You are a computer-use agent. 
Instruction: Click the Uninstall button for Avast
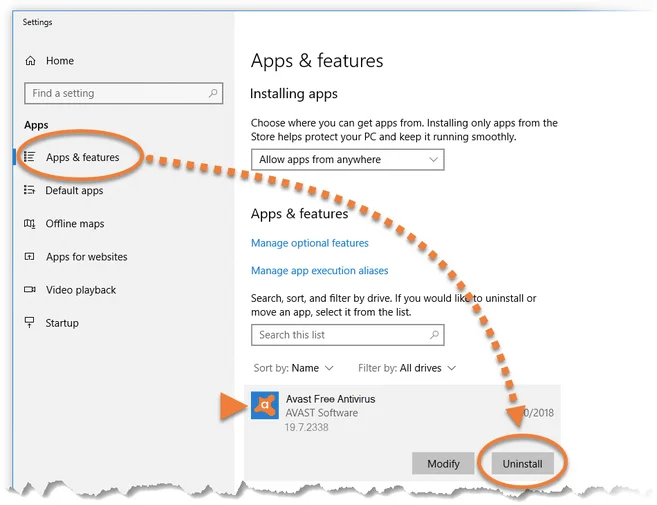coord(522,464)
